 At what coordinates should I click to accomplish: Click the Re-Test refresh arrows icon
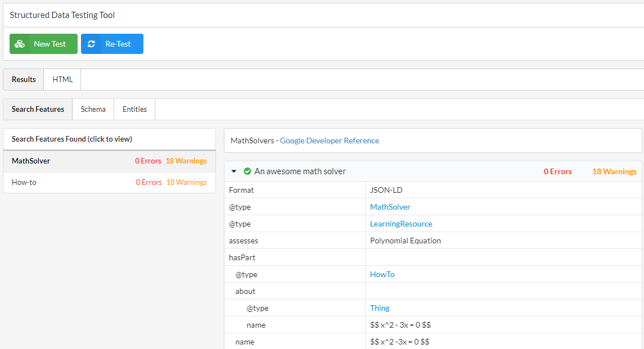(x=91, y=44)
